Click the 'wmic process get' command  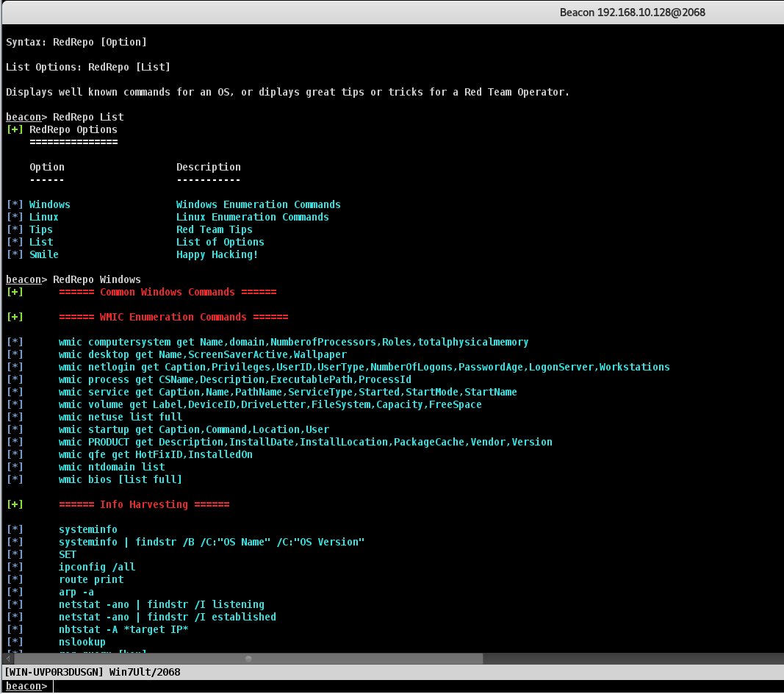click(x=235, y=380)
